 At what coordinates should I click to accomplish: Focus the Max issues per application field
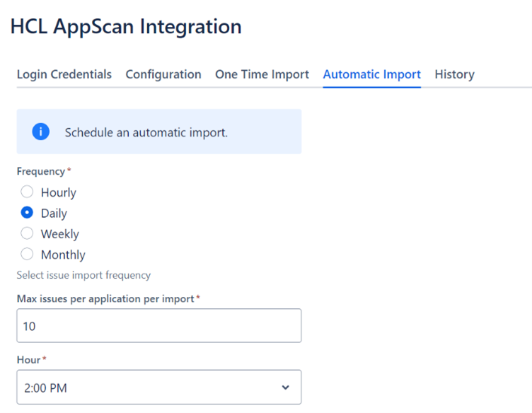tap(159, 325)
